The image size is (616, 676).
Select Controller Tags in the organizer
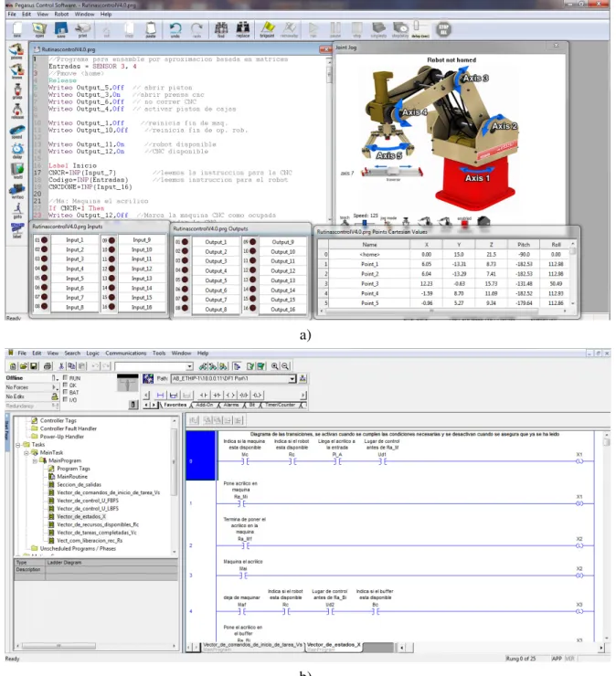pyautogui.click(x=58, y=420)
